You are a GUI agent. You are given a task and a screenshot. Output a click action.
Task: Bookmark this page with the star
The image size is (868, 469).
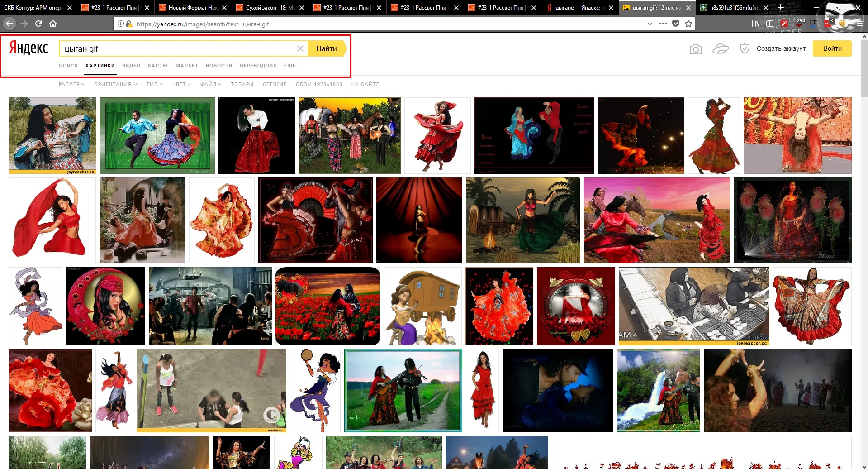pyautogui.click(x=688, y=24)
